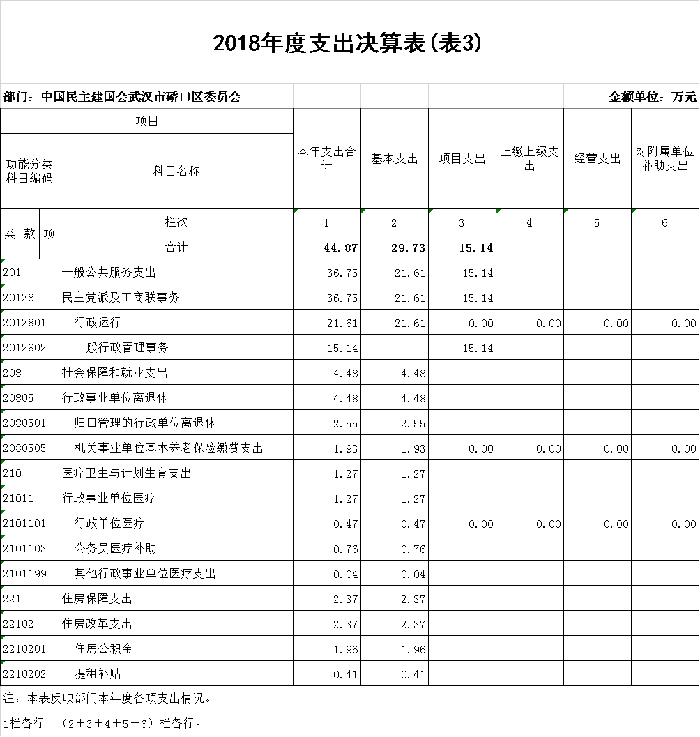700x737 pixels.
Task: Select code cell 22102
Action: click(29, 624)
